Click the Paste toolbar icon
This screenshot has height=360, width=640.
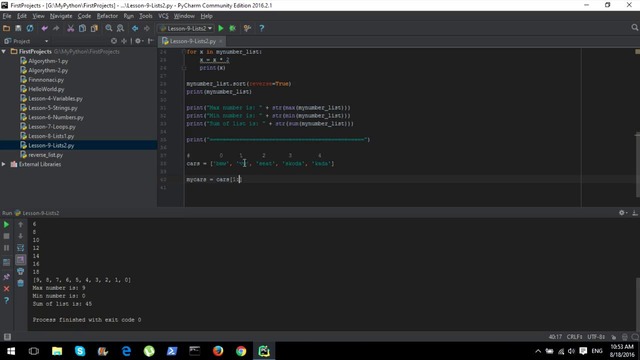click(94, 28)
